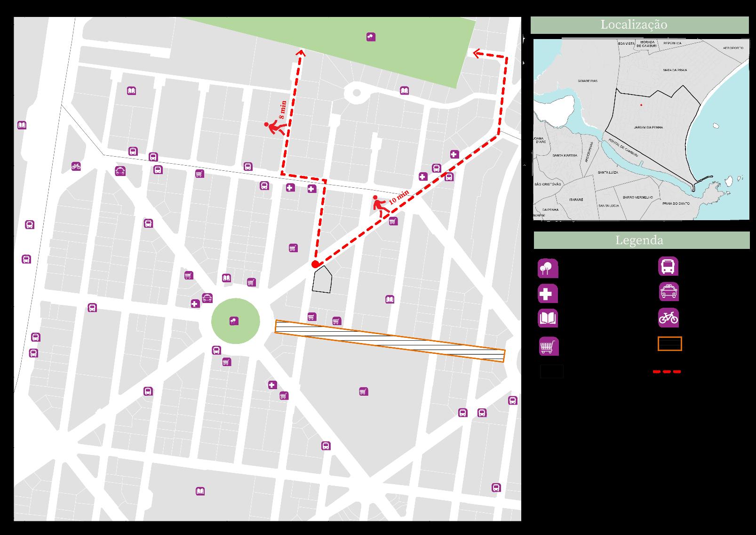Click the REPÚBLICA label on the inset map
This screenshot has width=756, height=535.
pos(672,43)
